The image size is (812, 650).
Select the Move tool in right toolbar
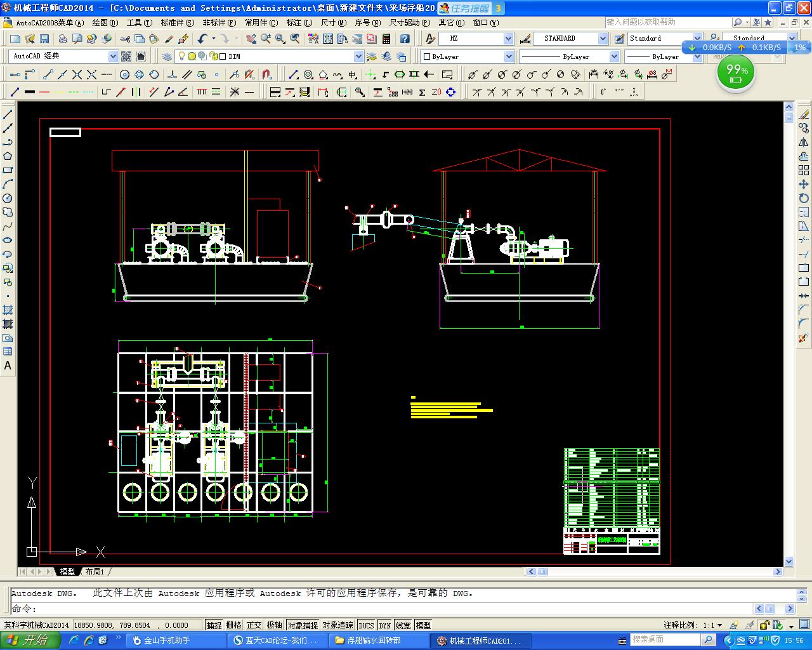click(x=804, y=185)
